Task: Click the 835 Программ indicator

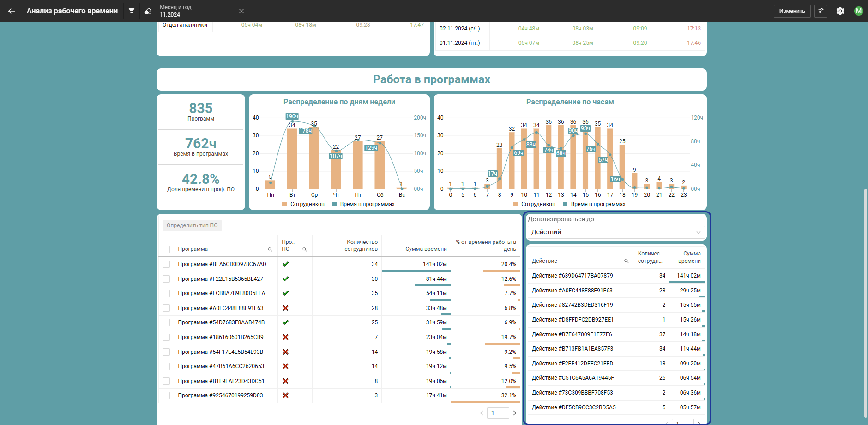Action: click(201, 112)
